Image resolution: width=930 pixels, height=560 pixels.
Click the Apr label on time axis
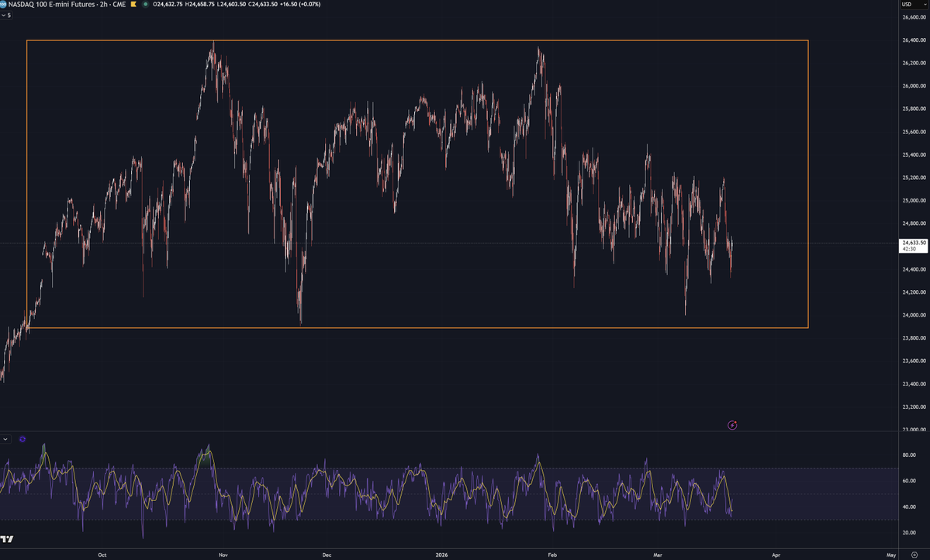(x=776, y=555)
